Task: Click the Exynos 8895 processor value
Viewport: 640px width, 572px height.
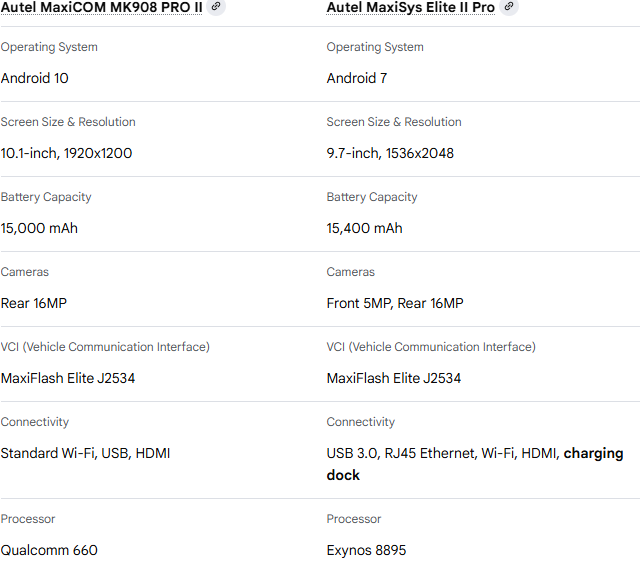Action: 366,550
